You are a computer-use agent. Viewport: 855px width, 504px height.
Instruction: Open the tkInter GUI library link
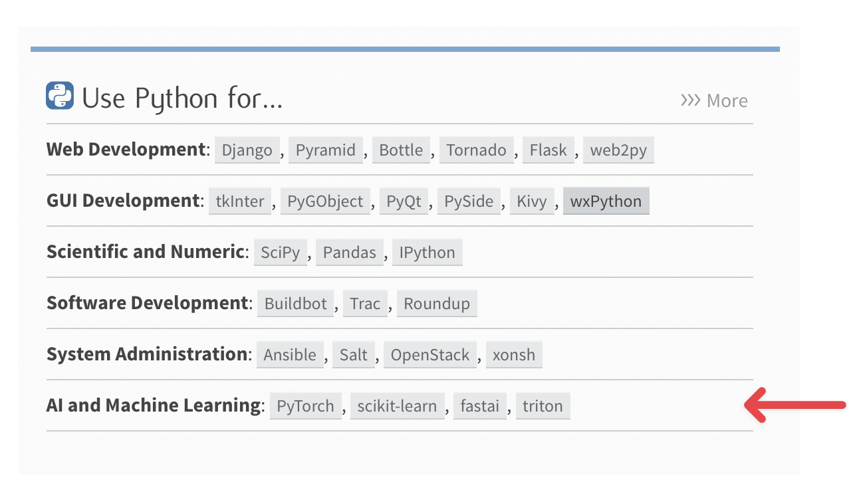(239, 201)
